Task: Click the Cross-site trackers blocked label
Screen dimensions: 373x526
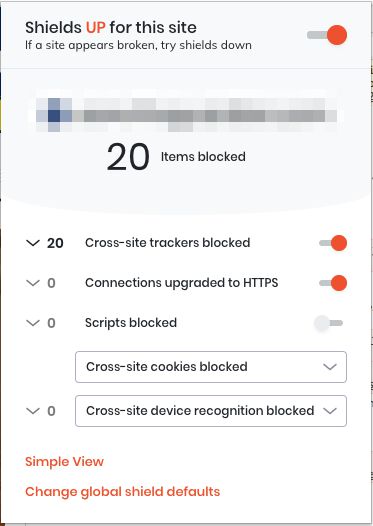Action: pos(168,243)
